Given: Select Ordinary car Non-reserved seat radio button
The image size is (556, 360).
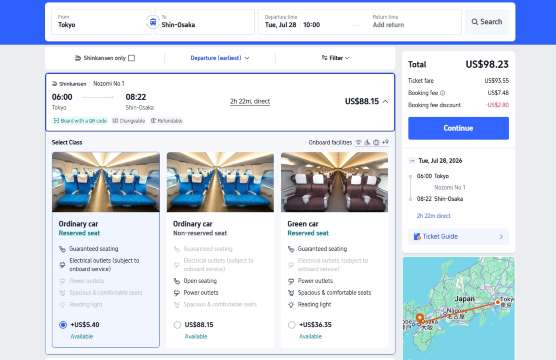Looking at the screenshot, I should pyautogui.click(x=177, y=325).
